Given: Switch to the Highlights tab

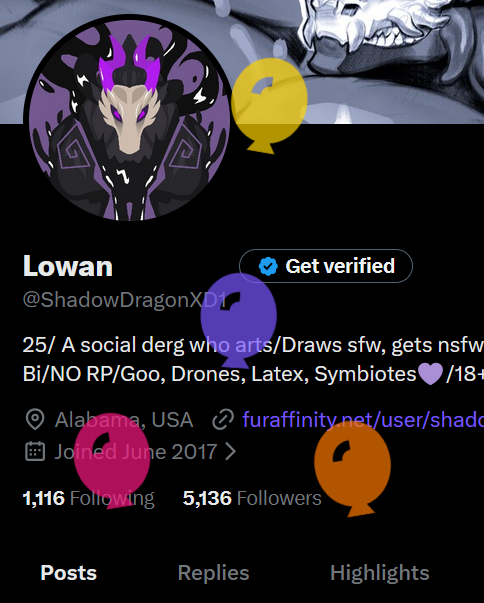Looking at the screenshot, I should pos(379,573).
